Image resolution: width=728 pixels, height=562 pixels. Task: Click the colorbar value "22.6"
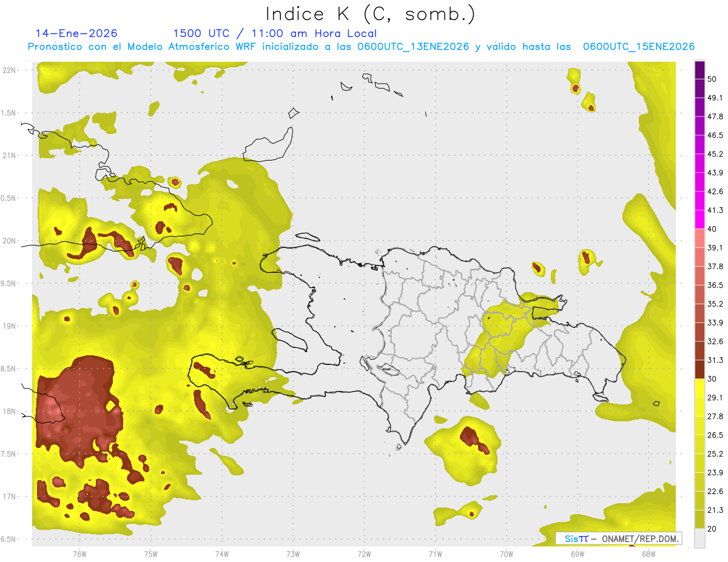(x=715, y=492)
